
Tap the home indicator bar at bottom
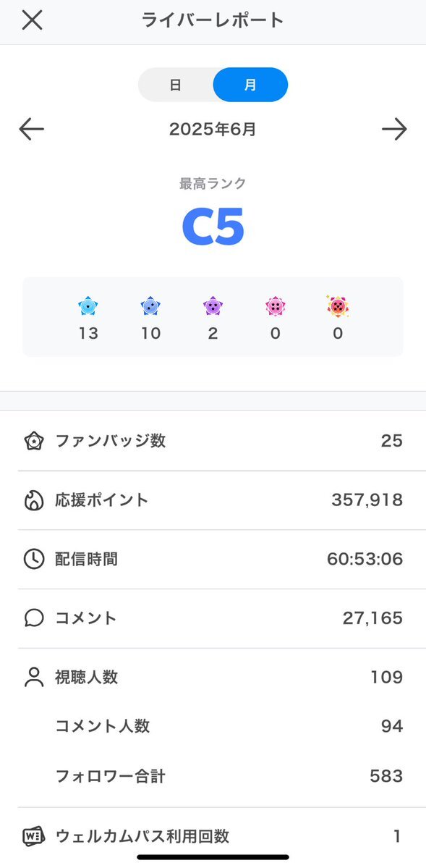[213, 857]
